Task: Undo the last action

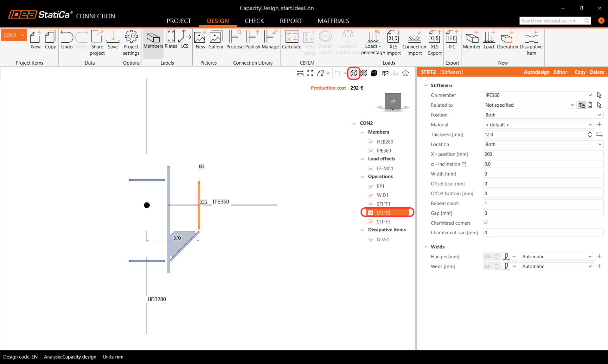Action: (67, 40)
